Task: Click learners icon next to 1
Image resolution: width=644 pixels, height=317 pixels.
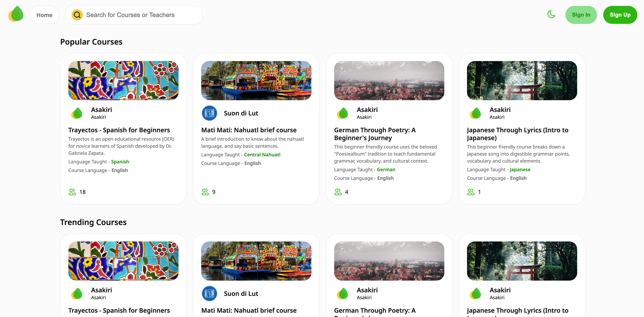Action: [x=471, y=192]
